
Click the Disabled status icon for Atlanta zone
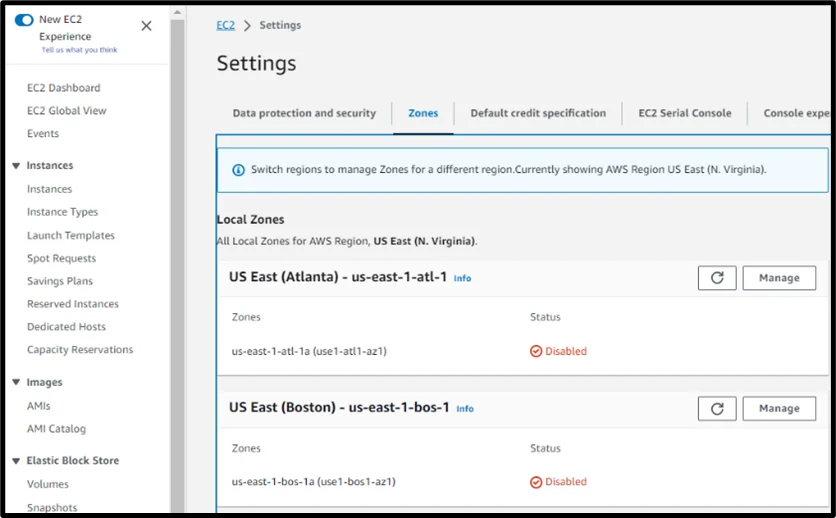pos(536,351)
